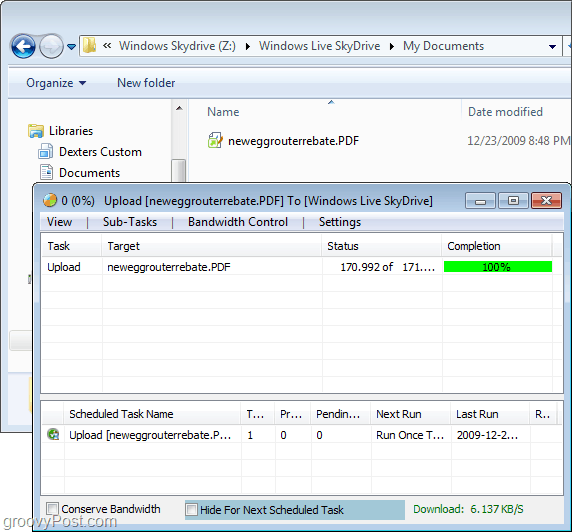Screen dimensions: 572x532
Task: Click the green 100% progress bar
Action: [x=498, y=267]
